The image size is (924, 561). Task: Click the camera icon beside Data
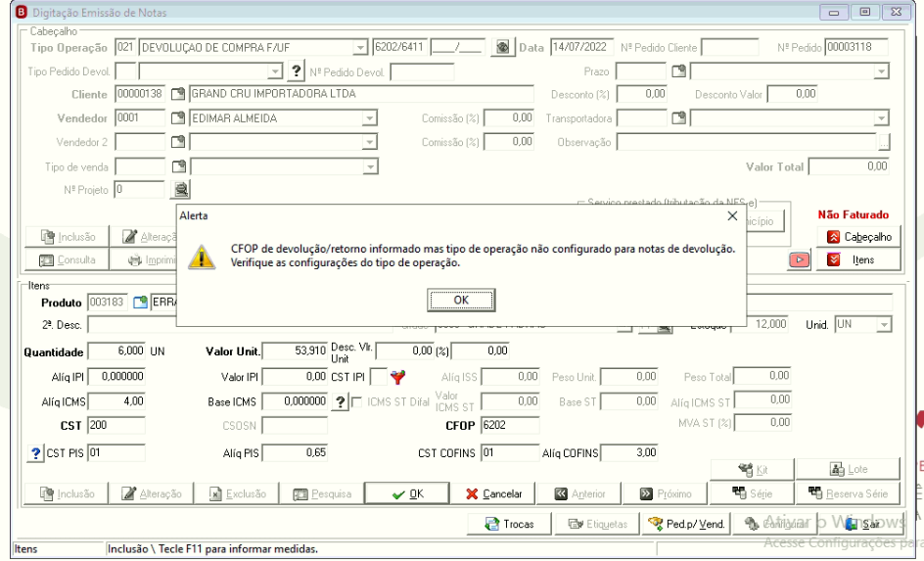click(x=502, y=47)
